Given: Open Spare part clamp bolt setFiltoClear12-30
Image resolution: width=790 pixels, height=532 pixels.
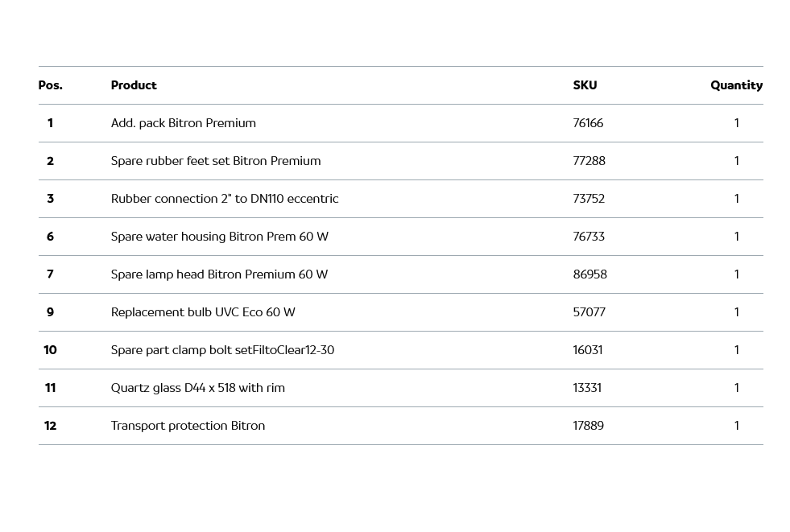Looking at the screenshot, I should (222, 350).
